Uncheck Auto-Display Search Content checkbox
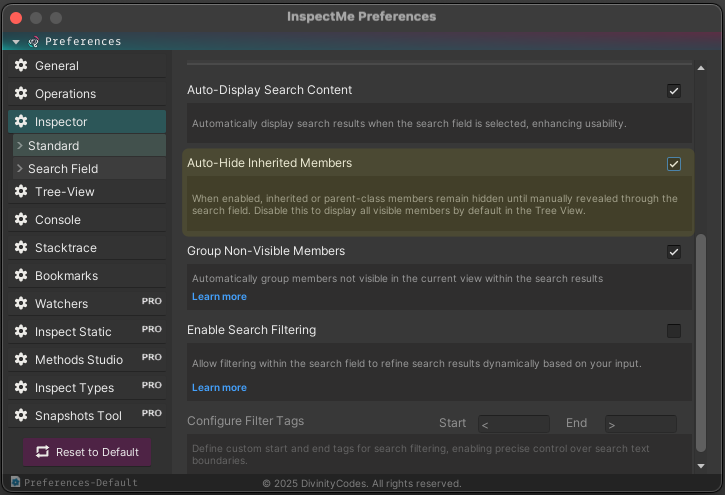 point(674,91)
